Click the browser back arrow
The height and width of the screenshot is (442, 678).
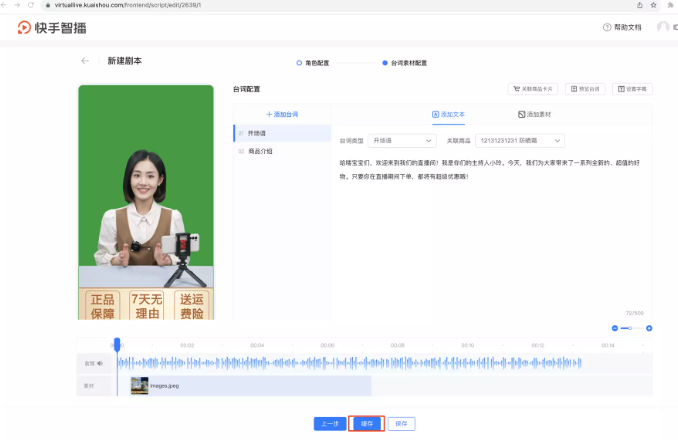click(4, 5)
